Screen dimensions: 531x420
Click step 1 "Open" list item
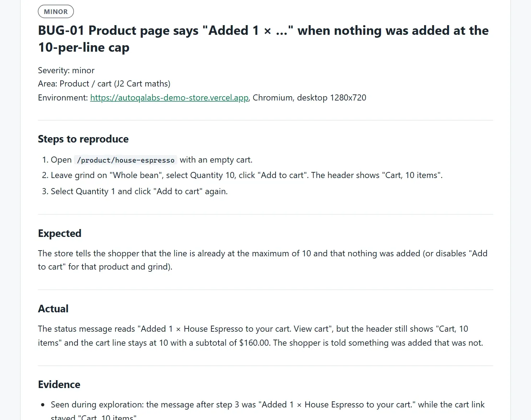pos(147,160)
